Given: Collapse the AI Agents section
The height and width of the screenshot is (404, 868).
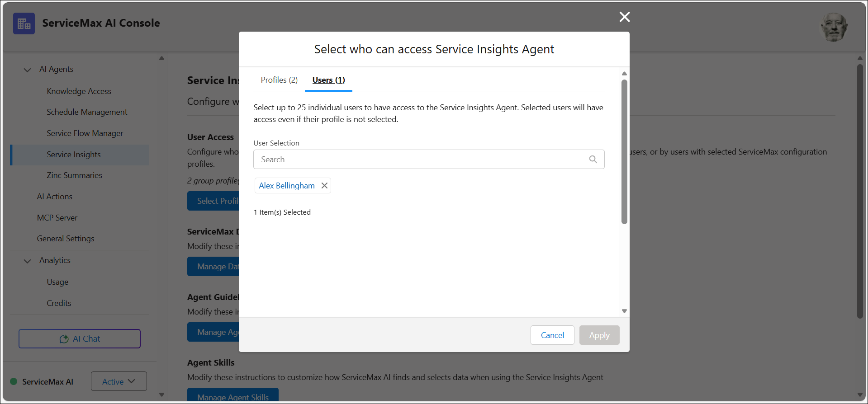Looking at the screenshot, I should click(x=27, y=70).
